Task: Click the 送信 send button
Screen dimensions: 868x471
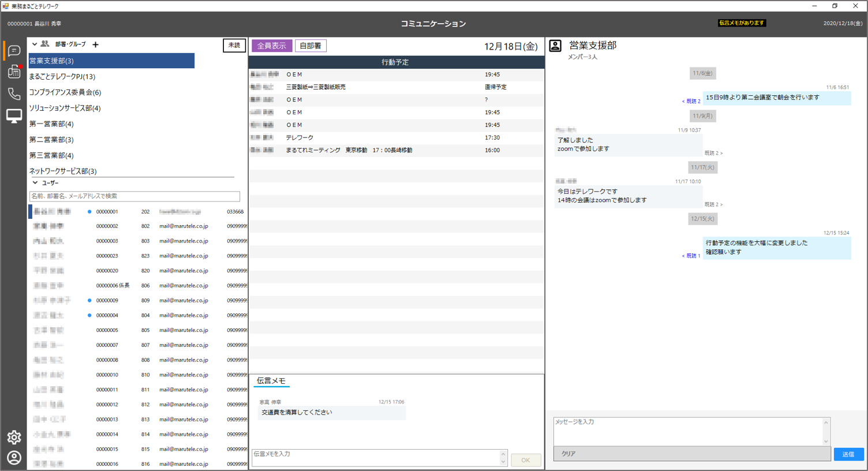Action: click(848, 454)
